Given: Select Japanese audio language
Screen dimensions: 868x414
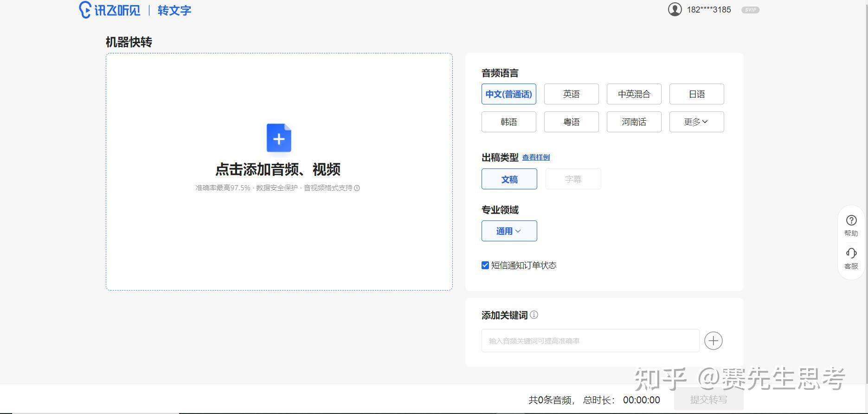Looking at the screenshot, I should pyautogui.click(x=697, y=94).
